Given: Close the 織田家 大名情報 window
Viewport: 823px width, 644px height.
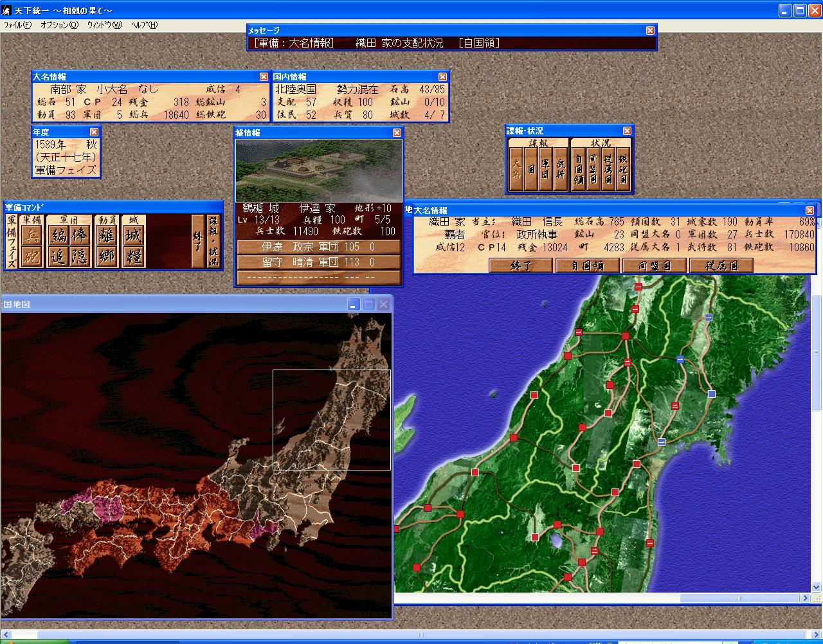Looking at the screenshot, I should coord(809,210).
